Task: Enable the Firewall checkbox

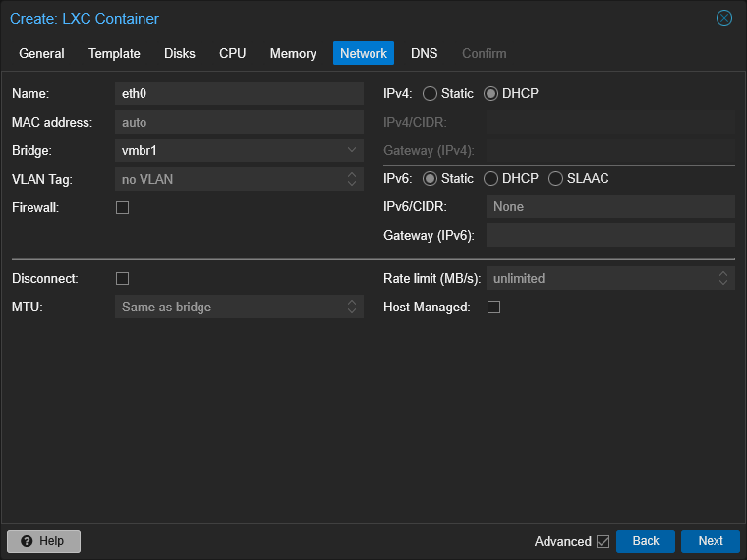Action: click(x=123, y=207)
